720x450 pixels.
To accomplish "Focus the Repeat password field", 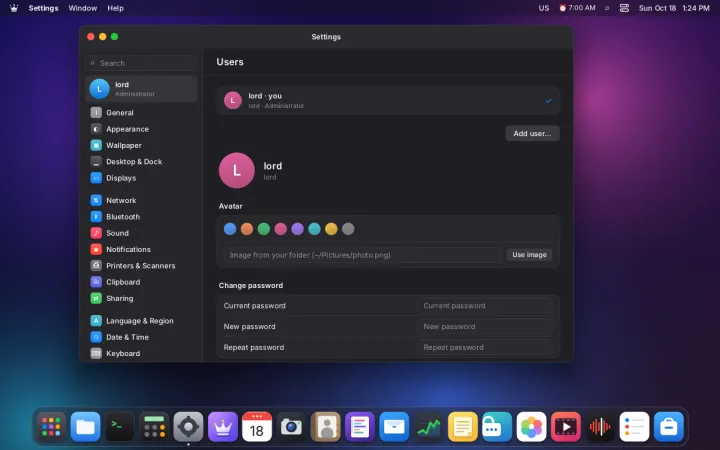I will tap(484, 347).
